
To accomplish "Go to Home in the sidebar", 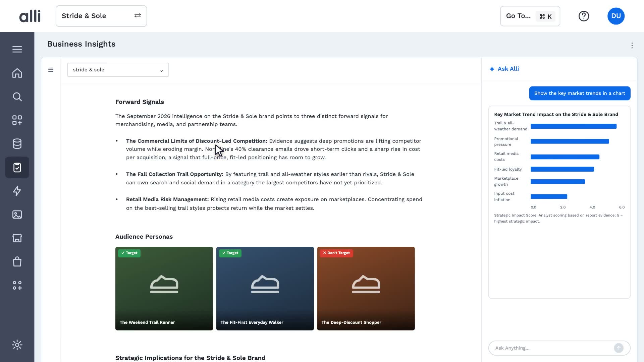I will 17,73.
